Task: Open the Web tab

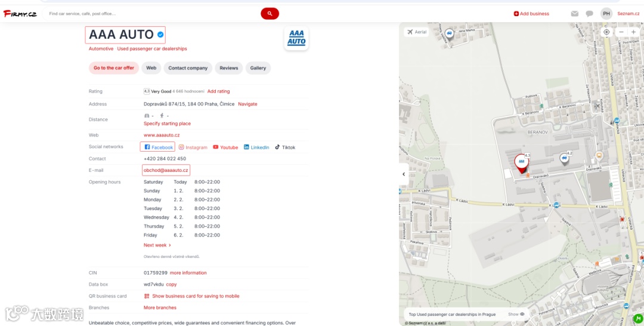Action: [x=151, y=68]
